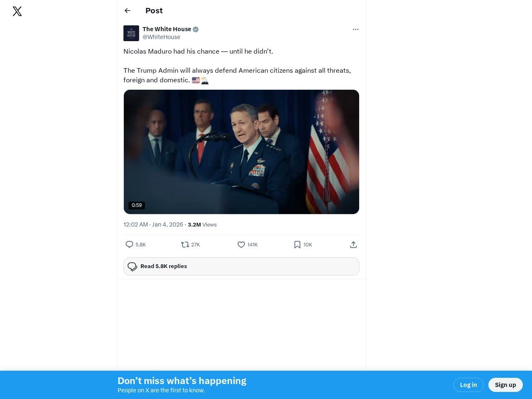Click the 3.2M Views count
The height and width of the screenshot is (399, 532).
click(202, 224)
